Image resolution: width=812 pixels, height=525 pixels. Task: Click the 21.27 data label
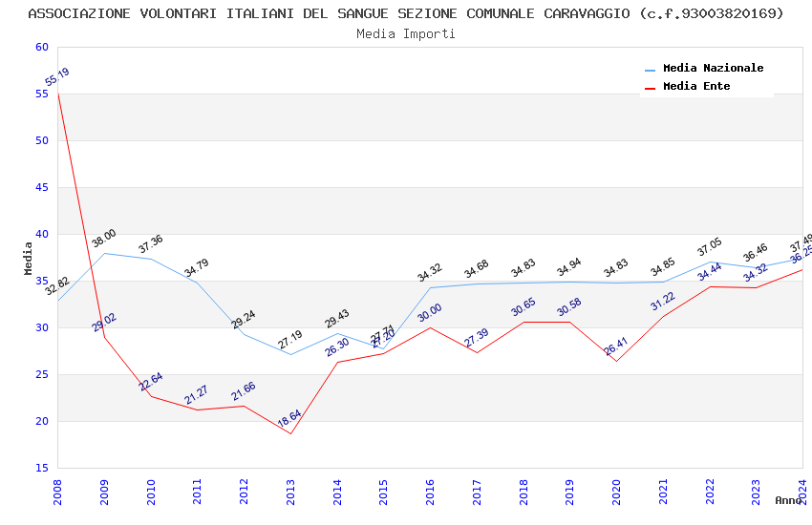(196, 394)
